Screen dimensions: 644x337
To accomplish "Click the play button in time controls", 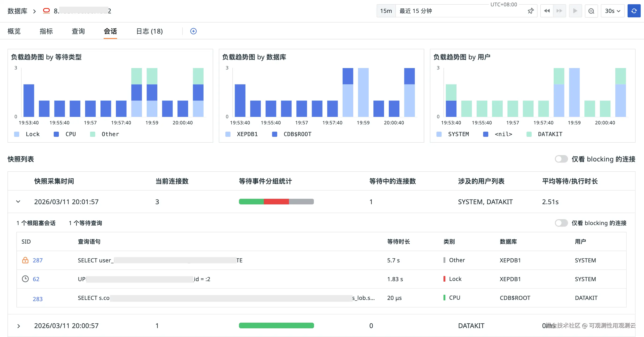I will 575,11.
